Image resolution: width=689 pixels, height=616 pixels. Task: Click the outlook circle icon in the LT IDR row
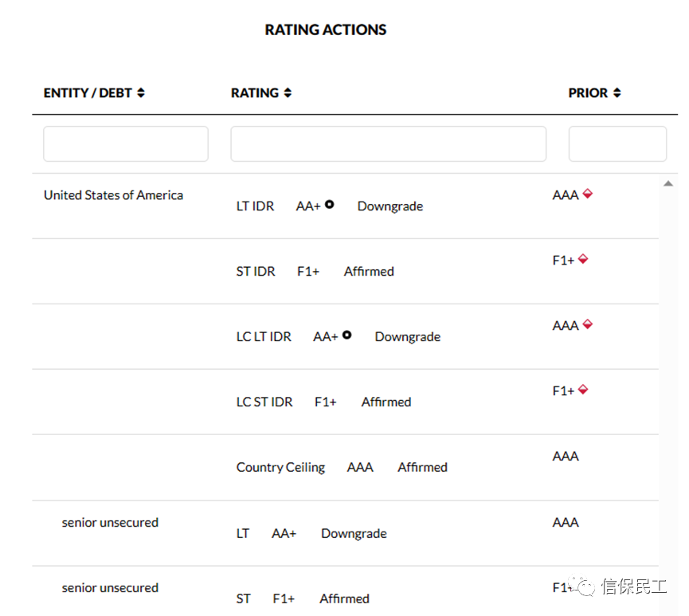point(329,204)
